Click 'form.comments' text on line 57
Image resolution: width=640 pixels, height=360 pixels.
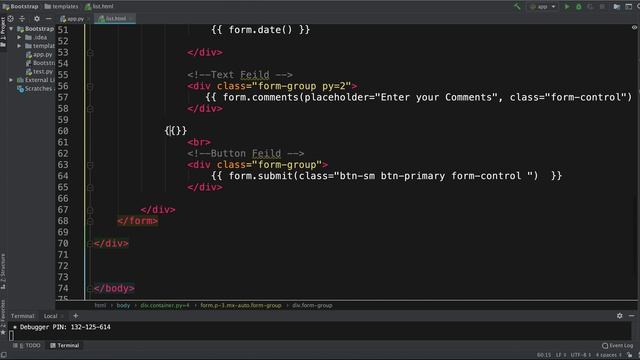[x=260, y=97]
